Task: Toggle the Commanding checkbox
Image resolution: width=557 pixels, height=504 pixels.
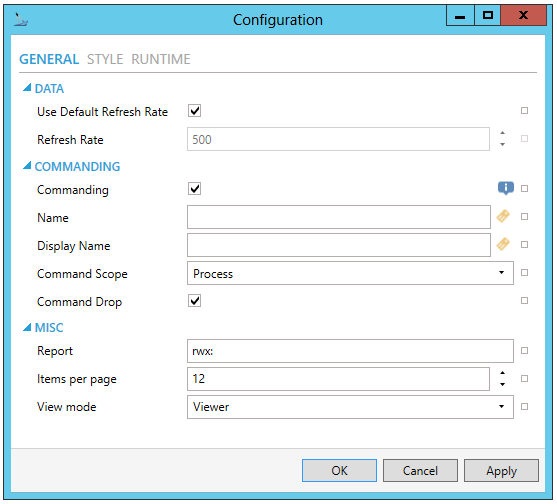Action: point(194,188)
